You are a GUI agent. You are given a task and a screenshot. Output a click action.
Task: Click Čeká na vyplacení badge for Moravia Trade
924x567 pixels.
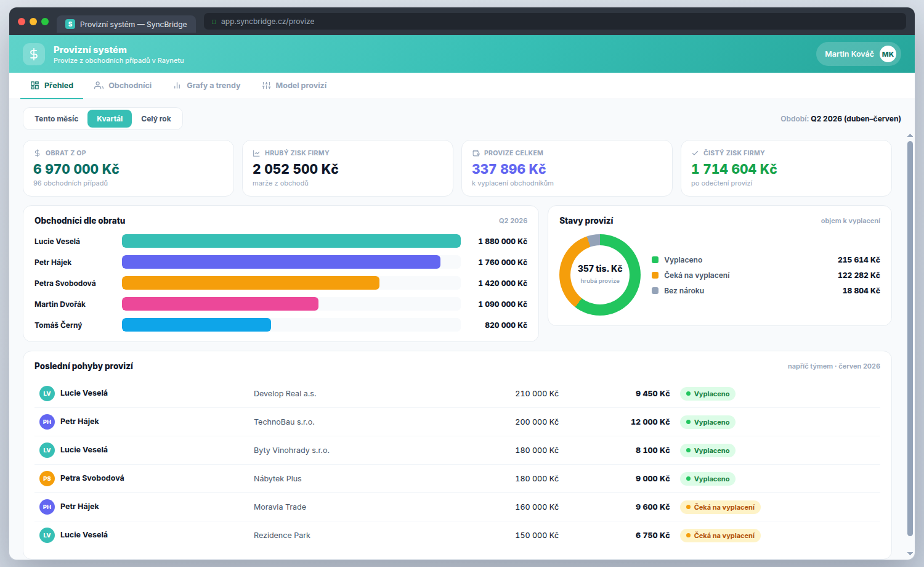[720, 507]
